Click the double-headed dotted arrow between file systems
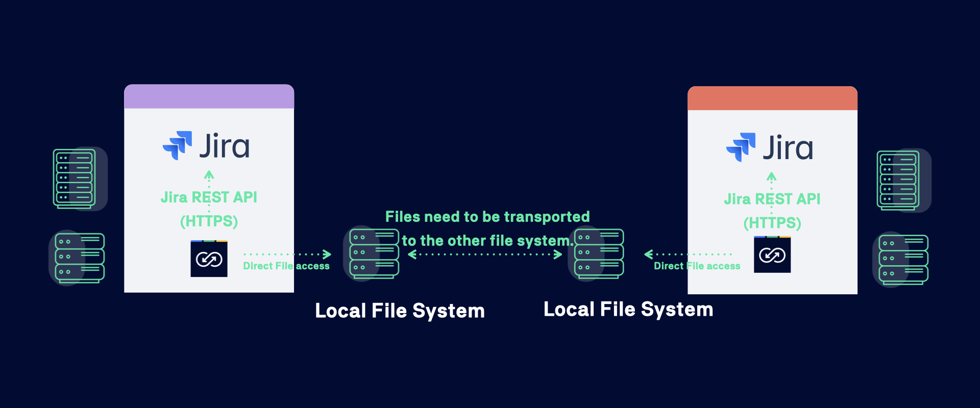 (485, 254)
